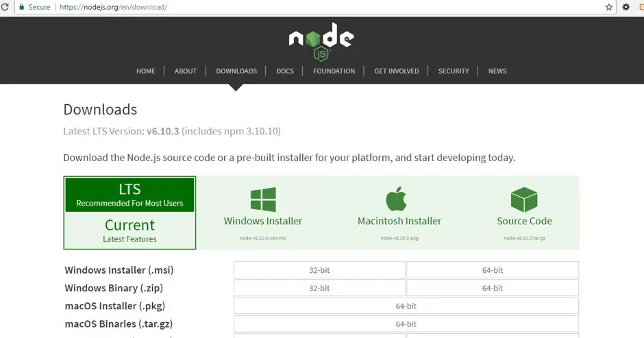Go to HOME in navigation

[146, 71]
